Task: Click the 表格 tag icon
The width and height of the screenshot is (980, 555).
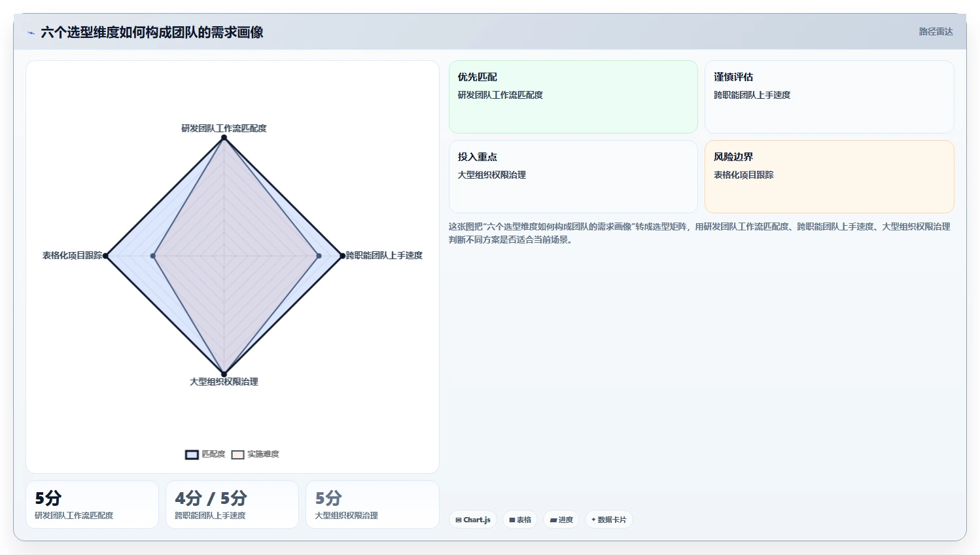Action: [512, 520]
